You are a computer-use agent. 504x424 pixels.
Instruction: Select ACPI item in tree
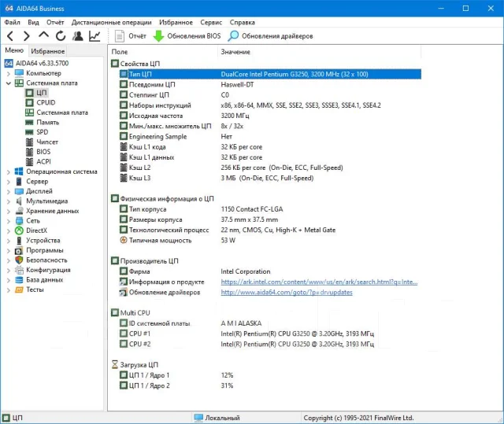[44, 161]
